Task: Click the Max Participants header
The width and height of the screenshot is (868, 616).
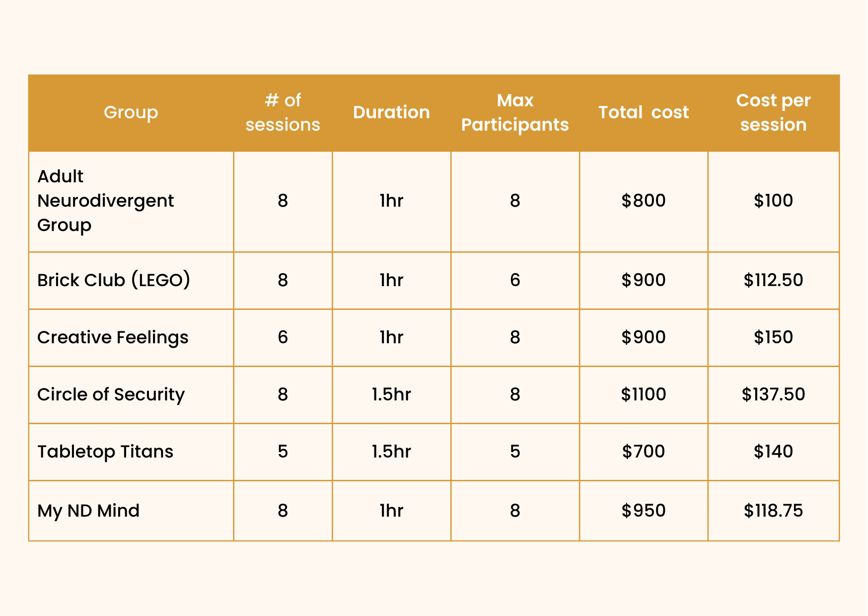Action: [x=515, y=113]
